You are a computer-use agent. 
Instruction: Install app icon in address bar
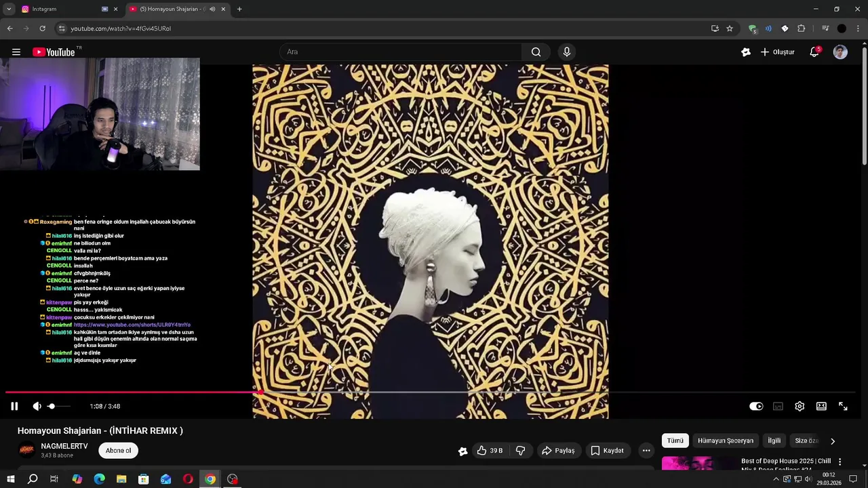click(715, 28)
